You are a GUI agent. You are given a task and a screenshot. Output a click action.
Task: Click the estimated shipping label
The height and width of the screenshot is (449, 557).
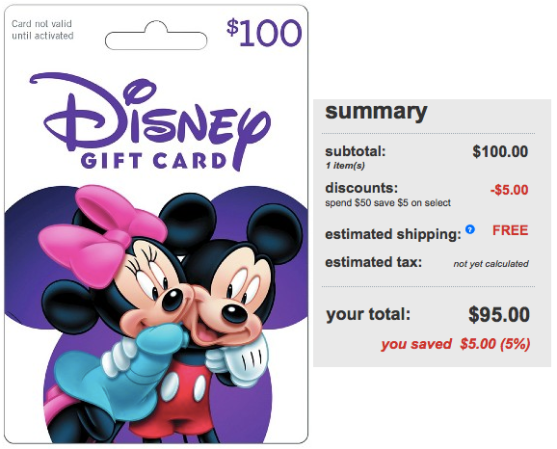[x=393, y=234]
